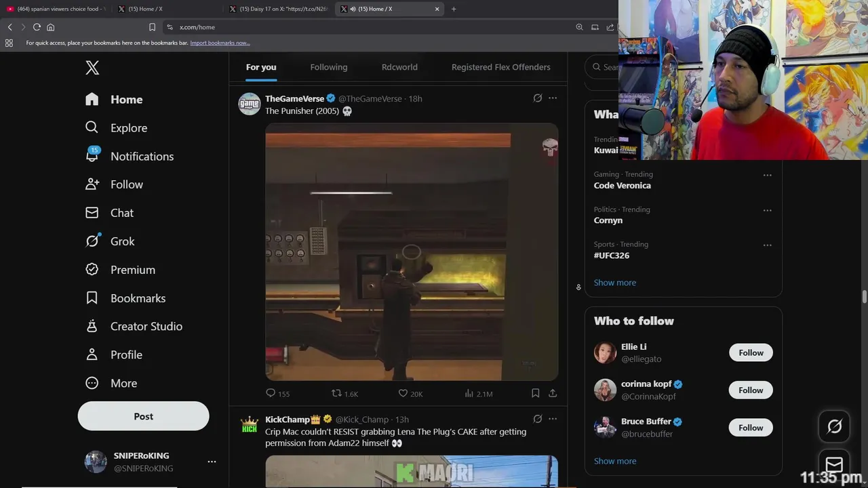Click the X logo in the sidebar
Image resolution: width=868 pixels, height=488 pixels.
(92, 67)
